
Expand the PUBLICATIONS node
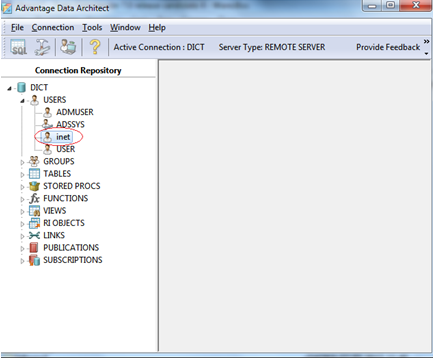22,249
